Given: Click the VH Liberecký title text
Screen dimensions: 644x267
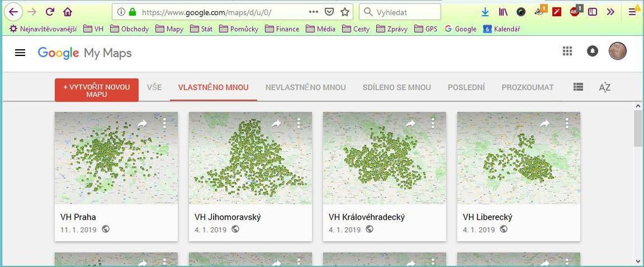Looking at the screenshot, I should (x=487, y=217).
